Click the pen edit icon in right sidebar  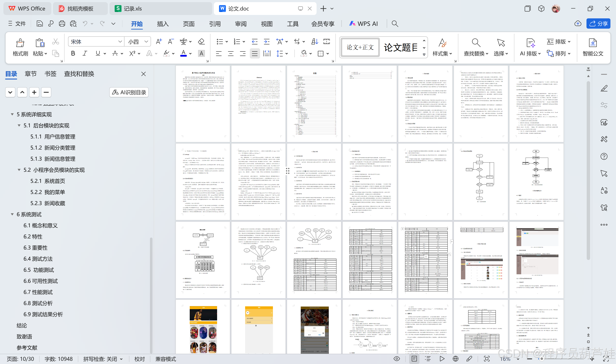[x=604, y=88]
